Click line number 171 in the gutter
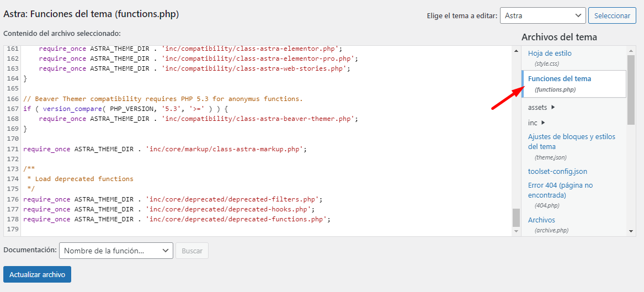This screenshot has height=292, width=644. [13, 149]
